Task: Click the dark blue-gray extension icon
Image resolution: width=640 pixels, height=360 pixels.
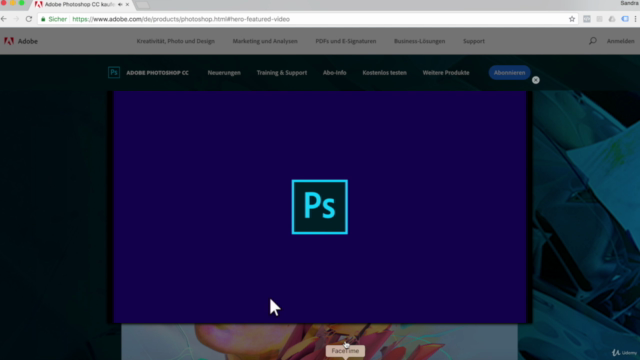Action: 587,19
